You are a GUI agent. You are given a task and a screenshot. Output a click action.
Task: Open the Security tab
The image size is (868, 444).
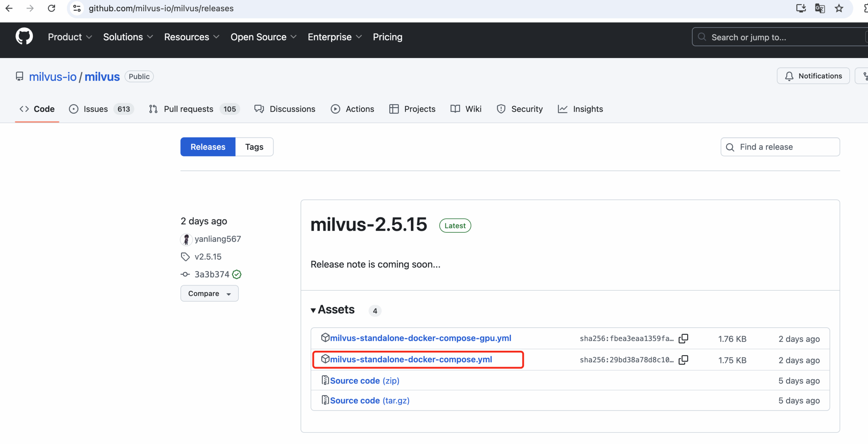click(520, 109)
